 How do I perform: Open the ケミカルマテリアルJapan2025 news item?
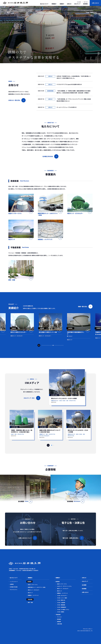tap(69, 85)
